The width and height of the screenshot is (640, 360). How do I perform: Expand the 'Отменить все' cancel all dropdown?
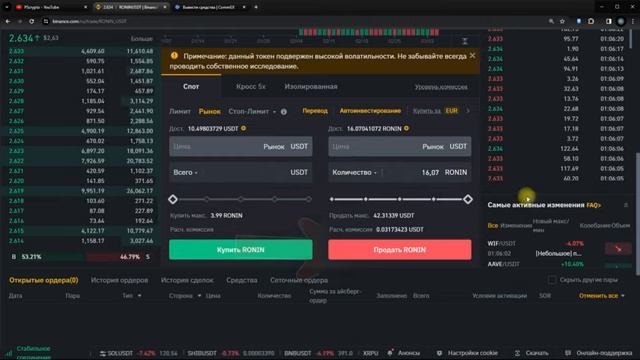pos(623,296)
